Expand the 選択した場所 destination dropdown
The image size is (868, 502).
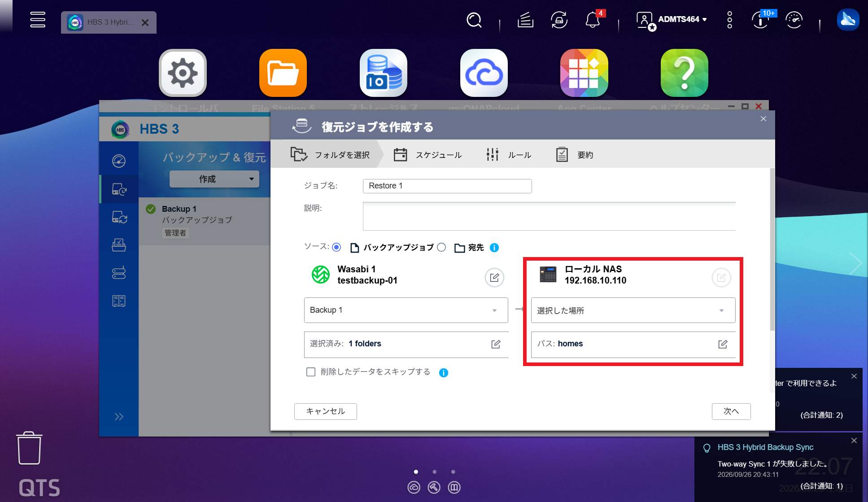point(633,310)
